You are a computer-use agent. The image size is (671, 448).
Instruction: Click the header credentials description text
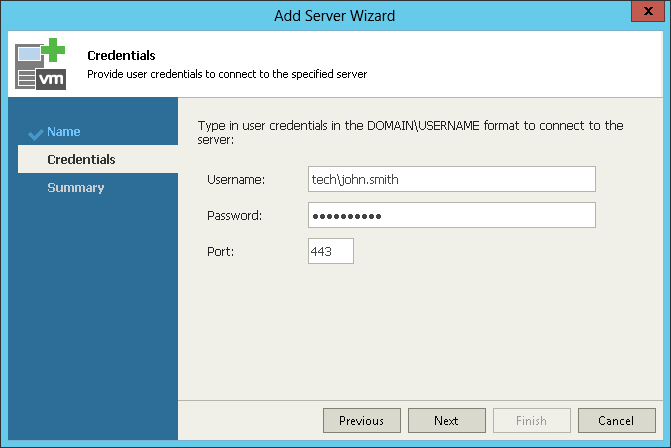[x=227, y=74]
